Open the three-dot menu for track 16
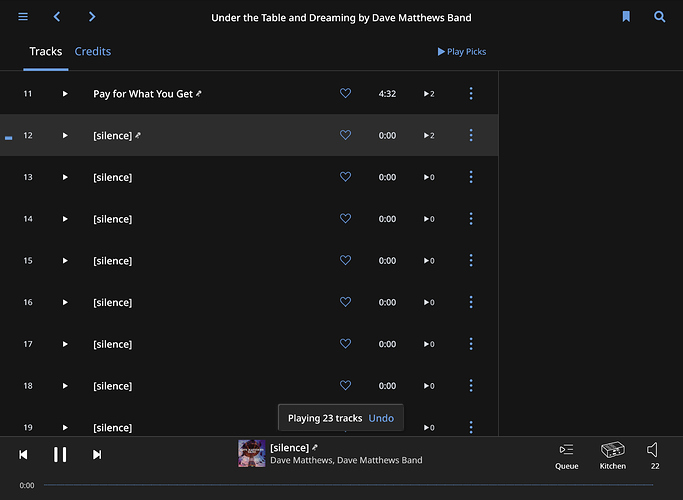This screenshot has height=500, width=683. (471, 302)
